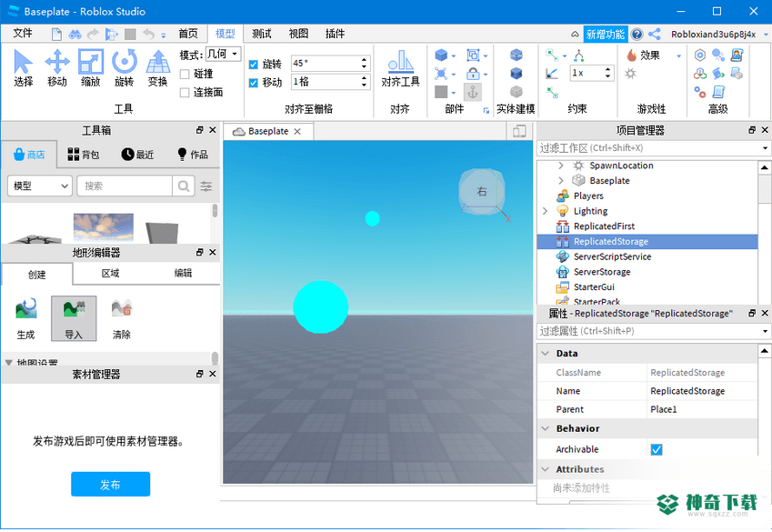The height and width of the screenshot is (532, 772).
Task: Open the account name dropdown Robloxiand3u6p8j4x
Action: click(x=766, y=35)
